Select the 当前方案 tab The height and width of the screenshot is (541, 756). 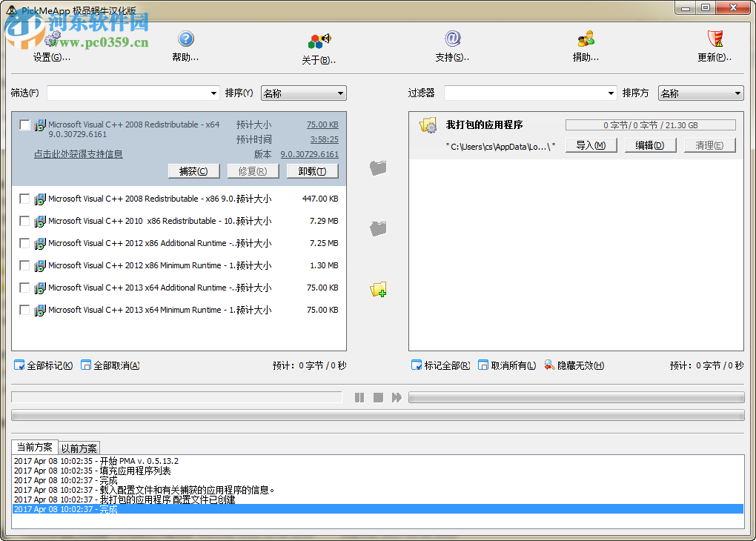click(x=34, y=448)
